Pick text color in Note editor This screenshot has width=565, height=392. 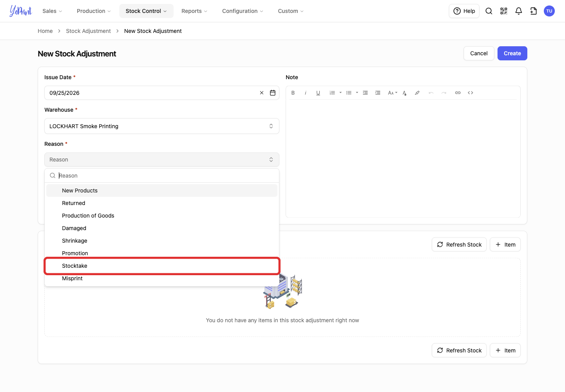[x=405, y=93]
